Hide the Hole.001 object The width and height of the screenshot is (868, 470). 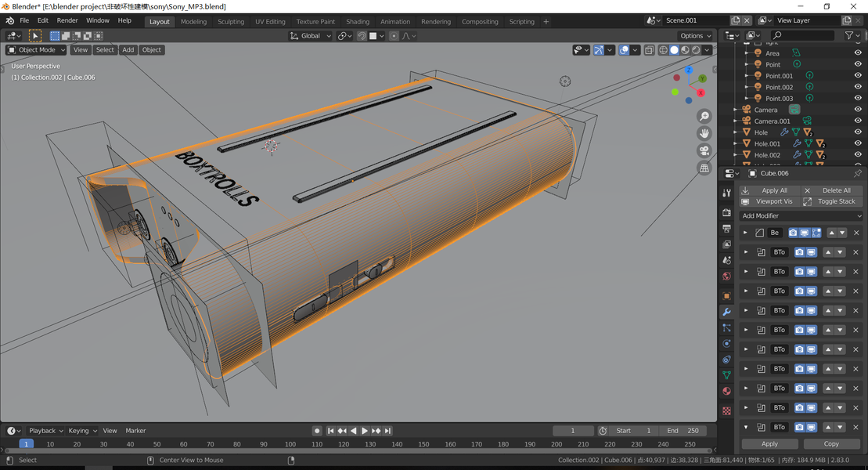pyautogui.click(x=858, y=143)
